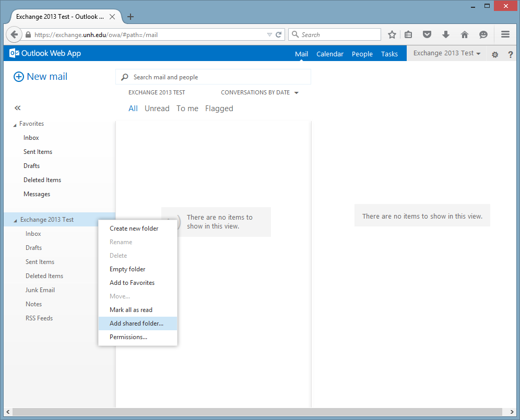Open the Firefox hamburger menu
The image size is (520, 420).
(505, 34)
